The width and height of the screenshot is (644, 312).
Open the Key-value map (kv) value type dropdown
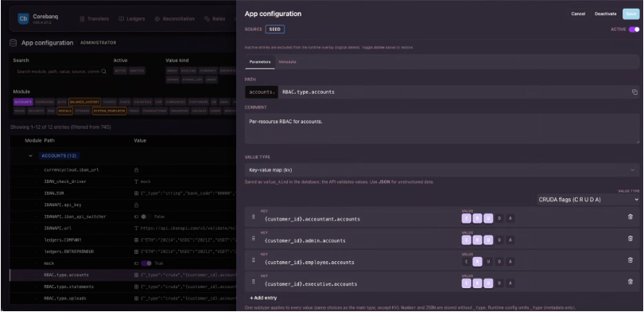[x=442, y=170]
